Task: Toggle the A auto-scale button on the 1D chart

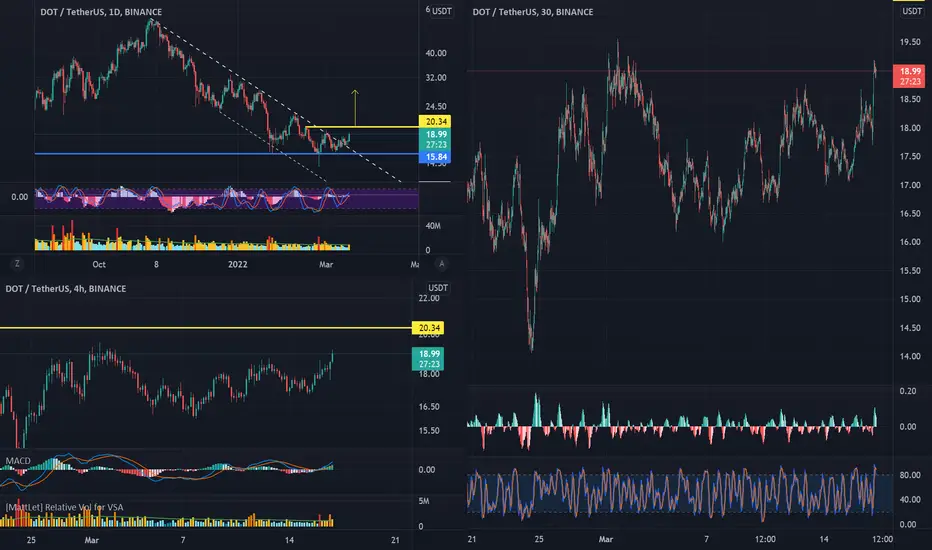Action: click(441, 263)
